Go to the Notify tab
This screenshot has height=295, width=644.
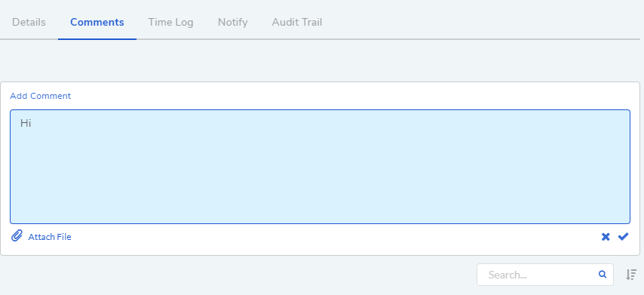[232, 22]
